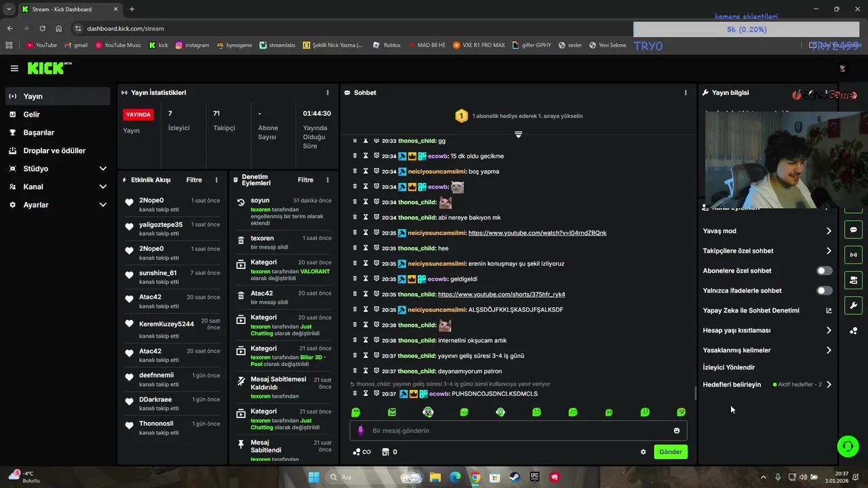Open a new browser tab with plus button
This screenshot has width=868, height=488.
tap(132, 9)
